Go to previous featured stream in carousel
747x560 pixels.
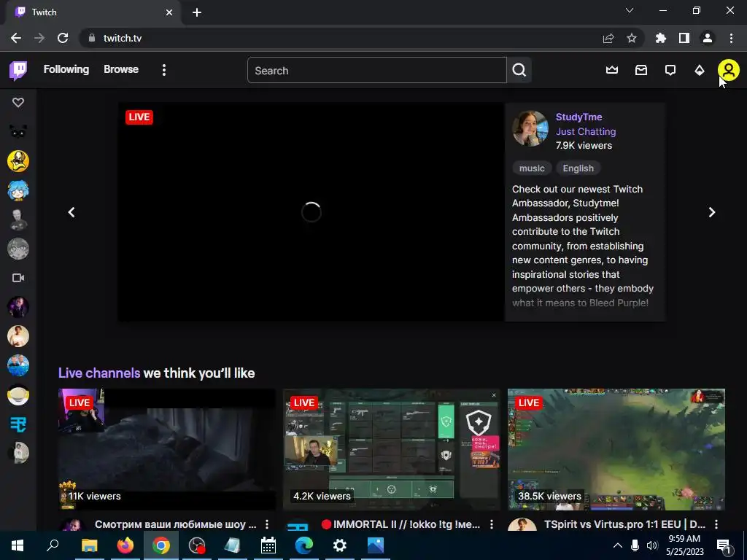[71, 212]
